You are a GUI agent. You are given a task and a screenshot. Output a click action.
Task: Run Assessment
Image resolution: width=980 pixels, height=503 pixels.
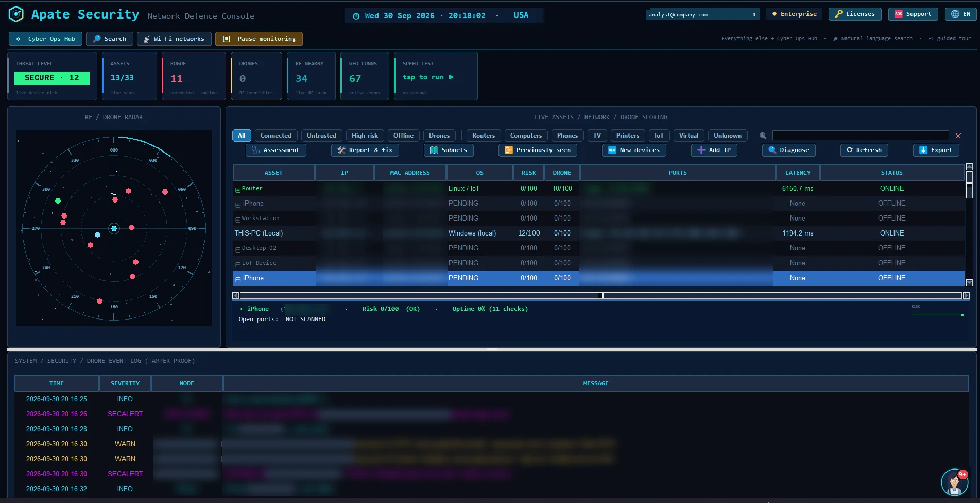point(276,150)
